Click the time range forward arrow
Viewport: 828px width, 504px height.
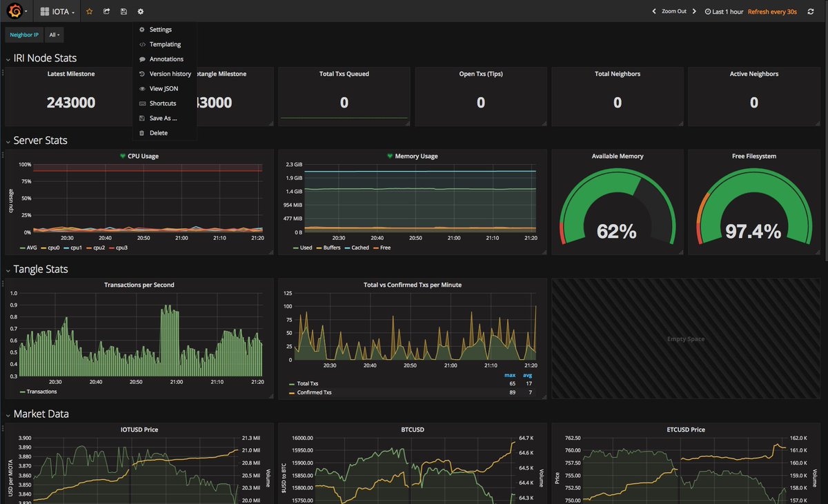(694, 11)
